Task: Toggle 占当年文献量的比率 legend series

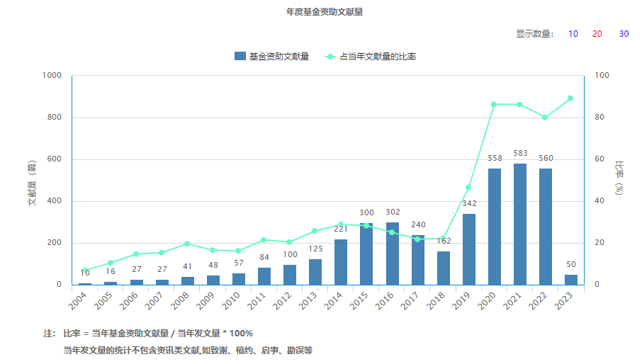Action: [370, 57]
